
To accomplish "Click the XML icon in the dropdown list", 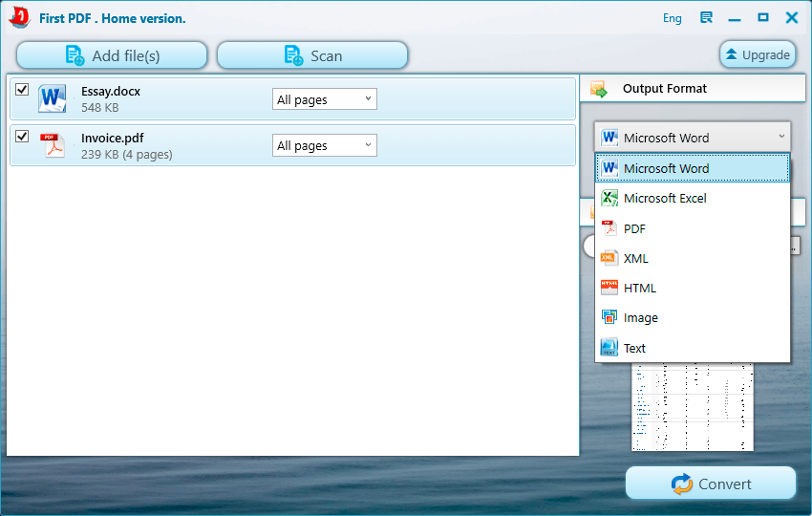I will (x=609, y=258).
